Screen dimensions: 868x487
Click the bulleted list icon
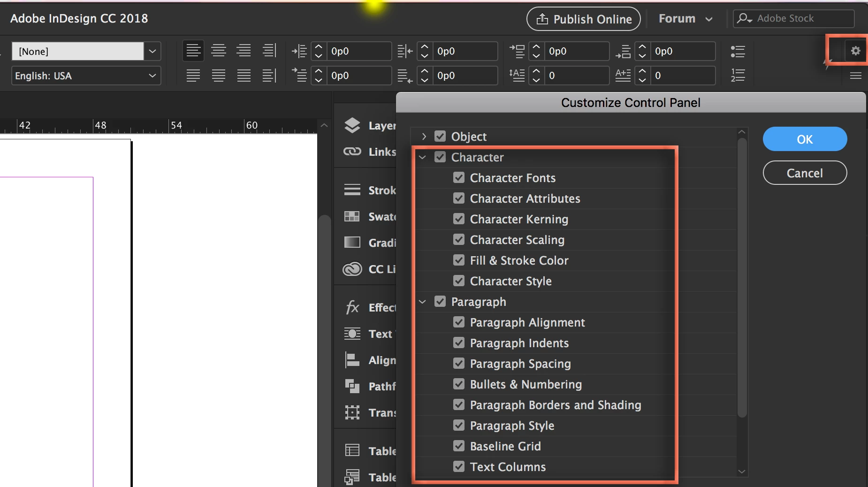tap(738, 51)
